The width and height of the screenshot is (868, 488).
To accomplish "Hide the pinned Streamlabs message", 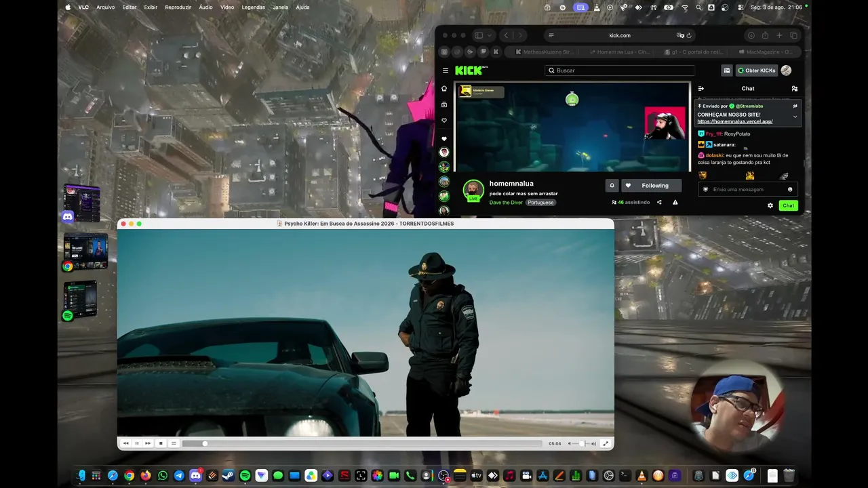I will [795, 106].
